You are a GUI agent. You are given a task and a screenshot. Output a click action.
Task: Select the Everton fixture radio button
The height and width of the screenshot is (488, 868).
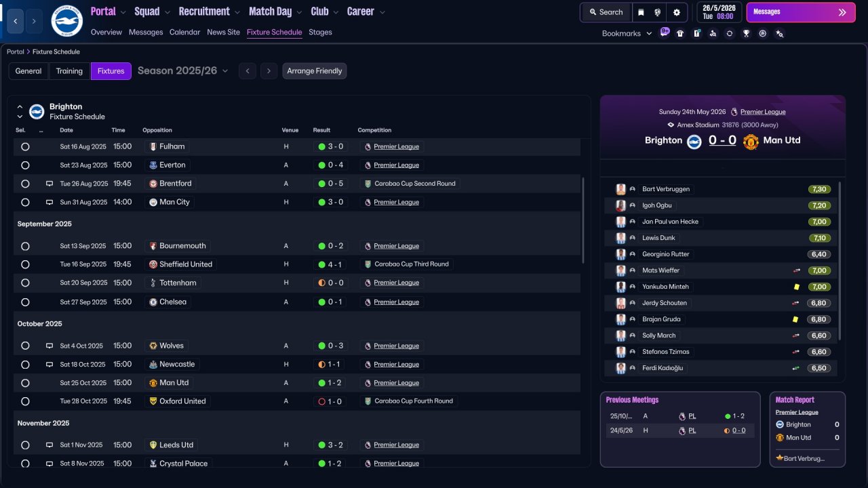coord(25,165)
